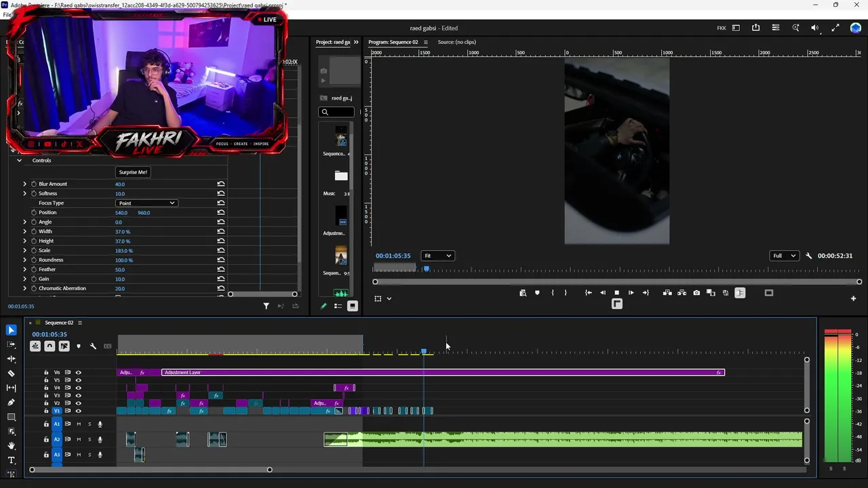Open timeline display settings wrench
This screenshot has height=488, width=868.
(93, 346)
